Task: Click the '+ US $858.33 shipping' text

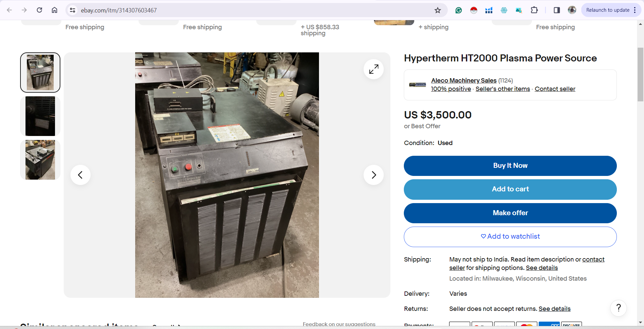Action: point(320,30)
